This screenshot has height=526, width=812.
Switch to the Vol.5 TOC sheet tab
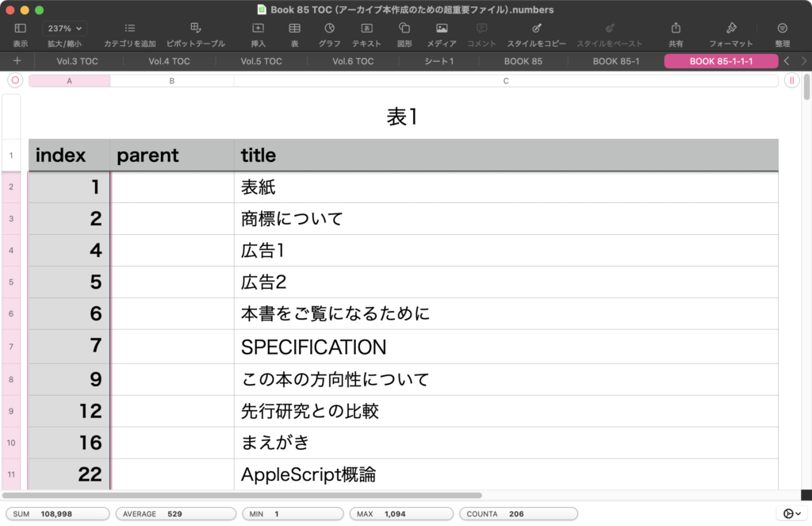tap(261, 61)
